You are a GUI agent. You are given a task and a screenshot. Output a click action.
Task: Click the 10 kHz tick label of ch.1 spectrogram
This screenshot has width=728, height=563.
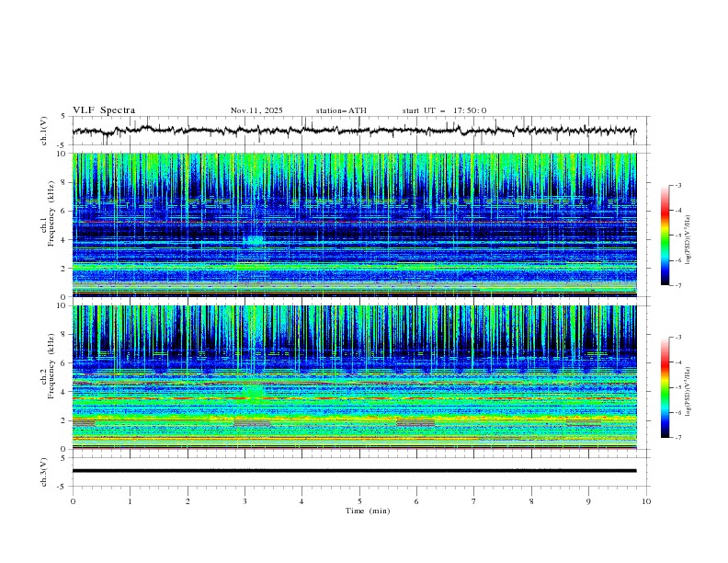coord(61,154)
